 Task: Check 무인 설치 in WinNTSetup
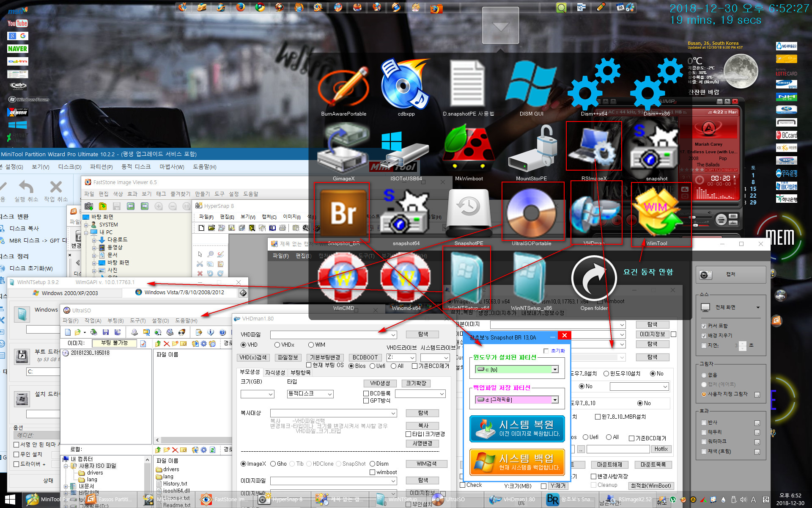[28, 454]
